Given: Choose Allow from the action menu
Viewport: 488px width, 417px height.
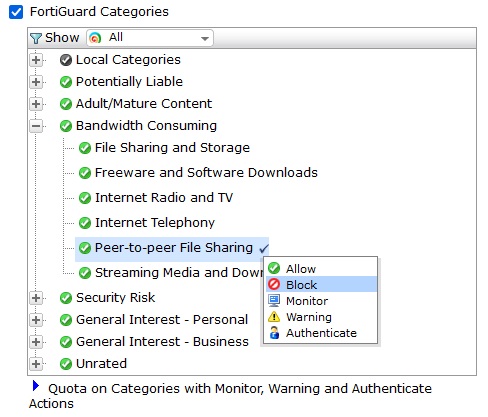Looking at the screenshot, I should coord(322,268).
